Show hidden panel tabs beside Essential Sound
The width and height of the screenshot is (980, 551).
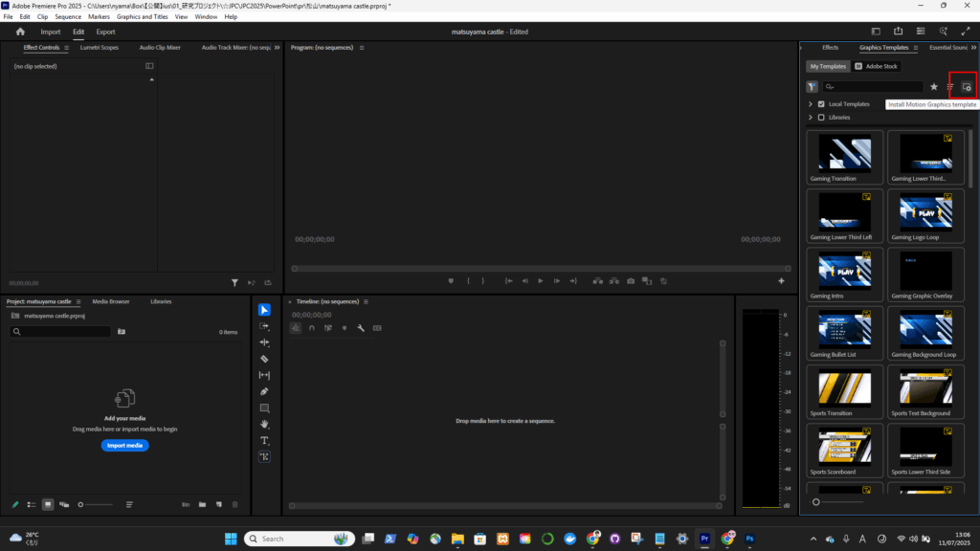[973, 47]
